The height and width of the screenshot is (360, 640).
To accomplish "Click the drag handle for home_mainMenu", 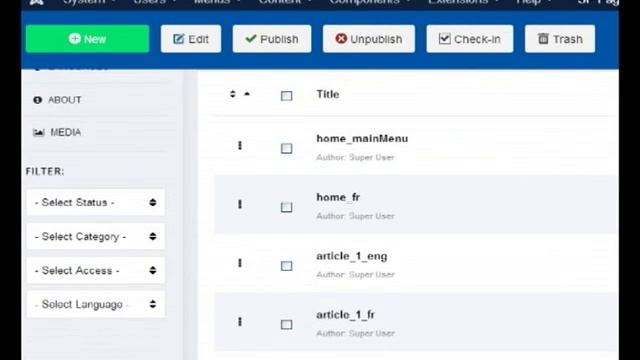I will coord(240,145).
